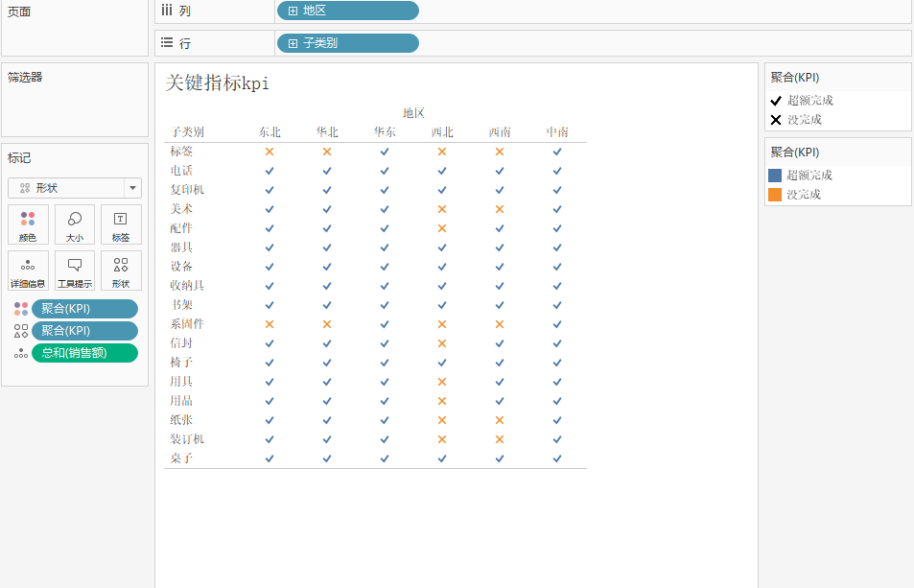Click the 筛选器 (Filters) shelf area

pyautogui.click(x=75, y=100)
